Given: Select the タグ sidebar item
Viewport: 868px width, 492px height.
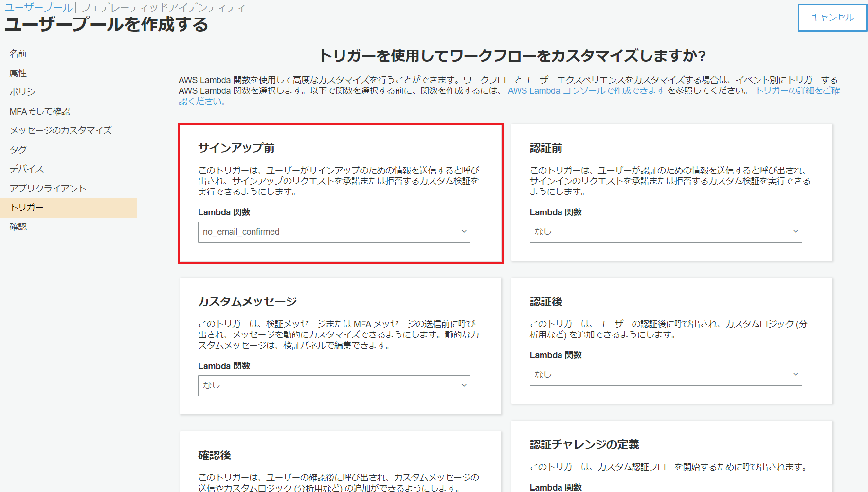Looking at the screenshot, I should pos(18,150).
